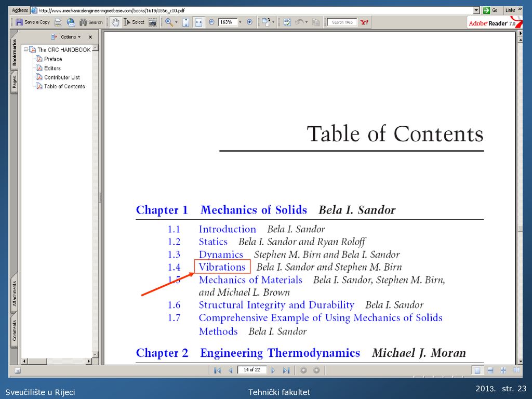Switch to Single Page layout
532x399 pixels.
[477, 370]
